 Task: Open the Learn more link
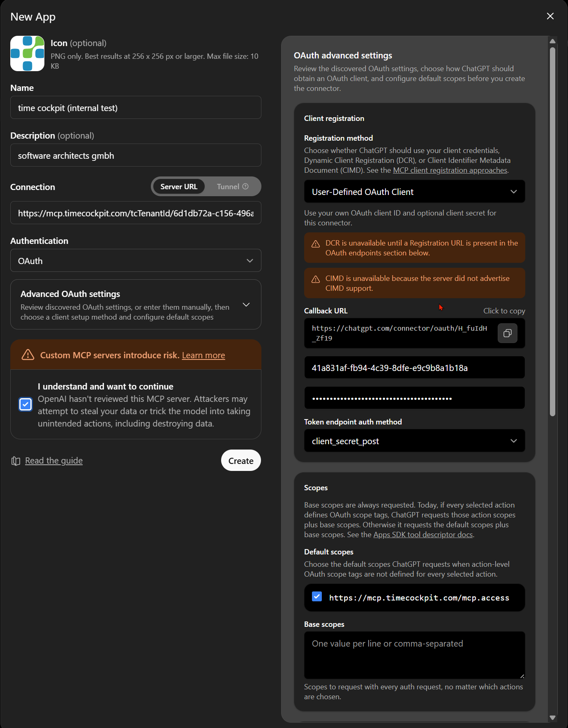click(x=203, y=355)
